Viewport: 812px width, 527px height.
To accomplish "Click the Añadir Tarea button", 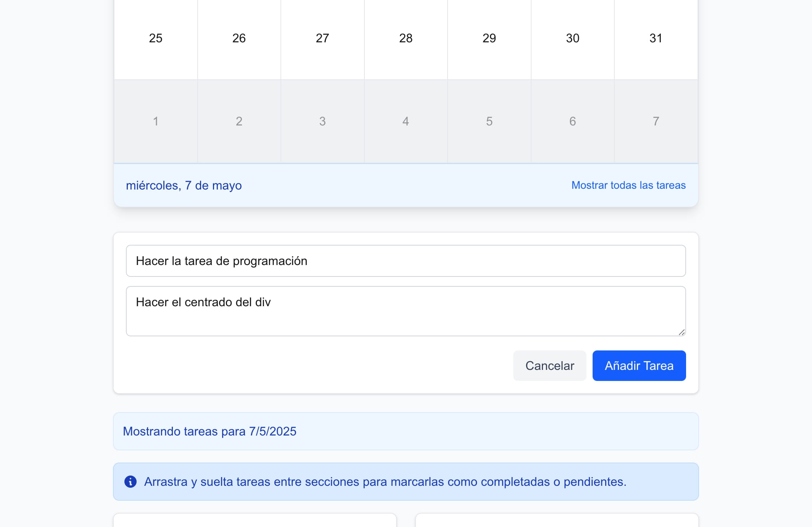I will (639, 366).
